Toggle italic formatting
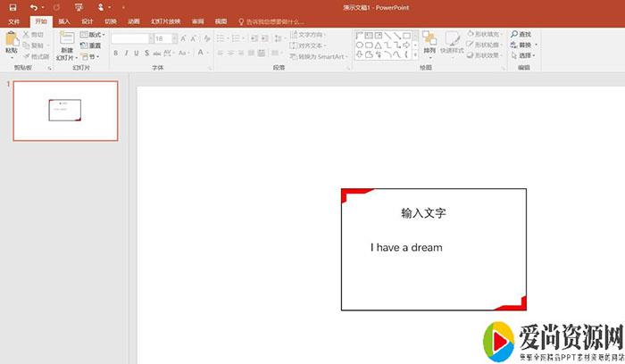The image size is (625, 364). coord(127,54)
